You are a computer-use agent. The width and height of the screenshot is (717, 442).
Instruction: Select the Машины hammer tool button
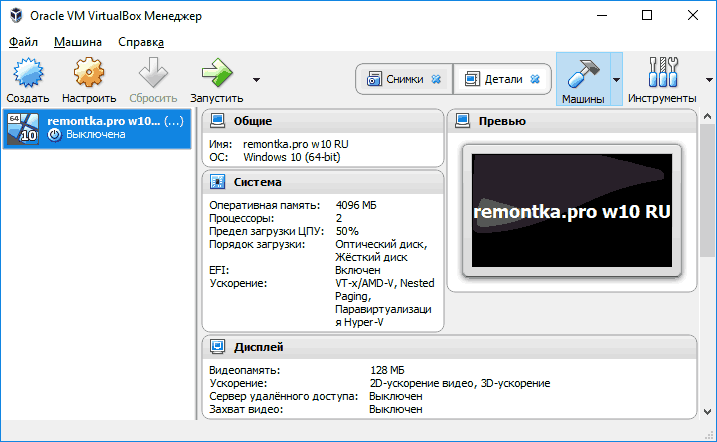point(583,79)
